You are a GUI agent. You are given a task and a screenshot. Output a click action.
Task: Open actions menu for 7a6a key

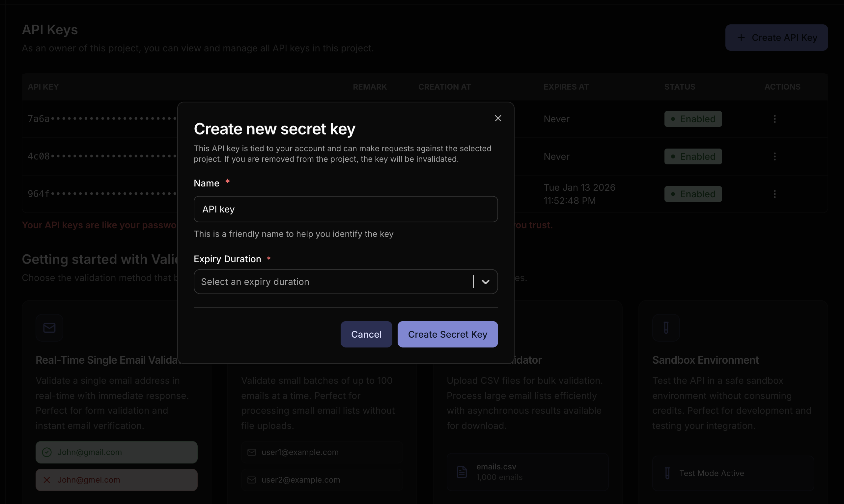(x=774, y=119)
